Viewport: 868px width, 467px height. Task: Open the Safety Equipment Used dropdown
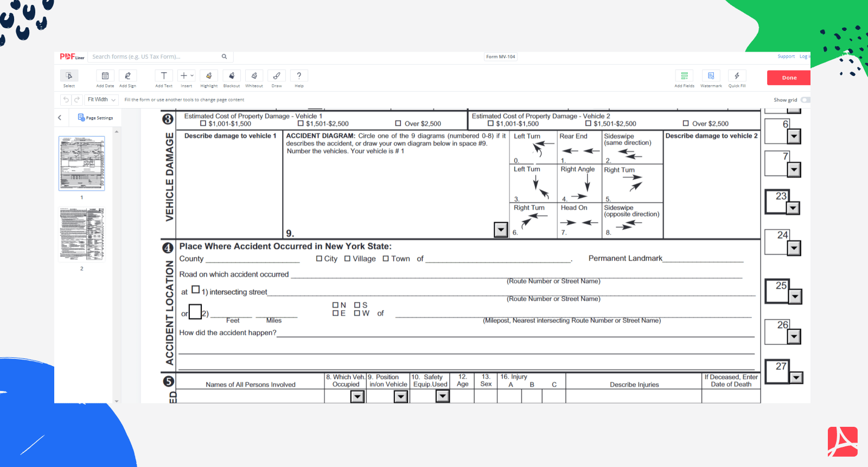point(443,396)
